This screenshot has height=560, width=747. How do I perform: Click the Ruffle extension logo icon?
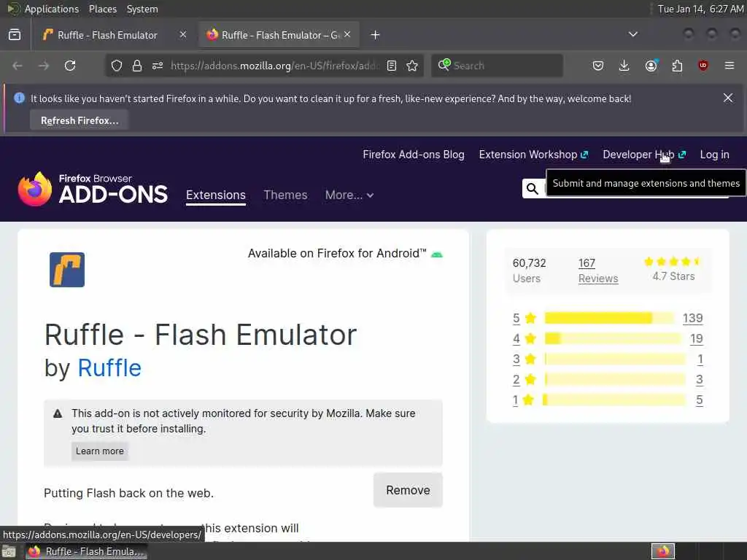coord(67,270)
